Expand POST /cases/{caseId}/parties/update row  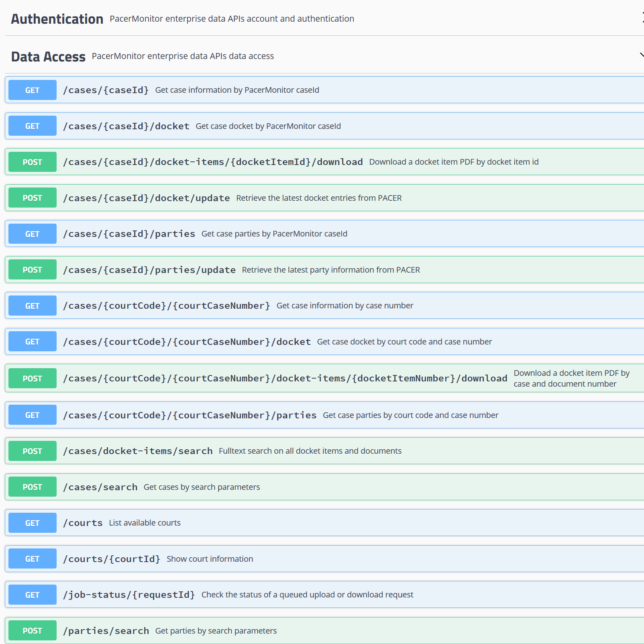click(324, 270)
